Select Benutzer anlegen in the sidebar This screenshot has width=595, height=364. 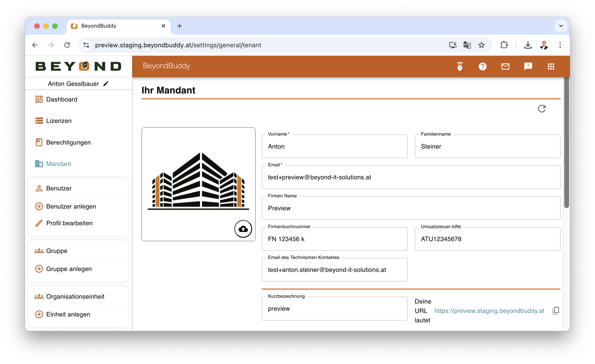click(x=71, y=206)
